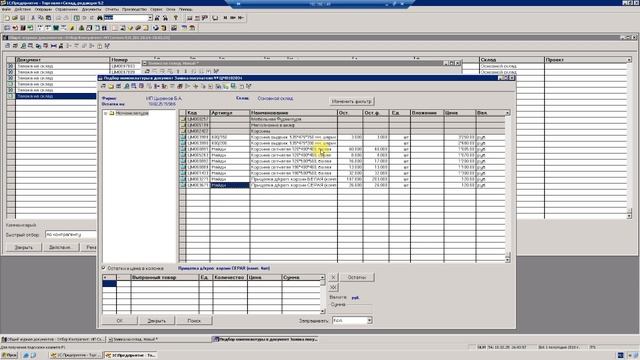Click the New document icon in main toolbar
Screen dimensions: 640x360
[7, 18]
